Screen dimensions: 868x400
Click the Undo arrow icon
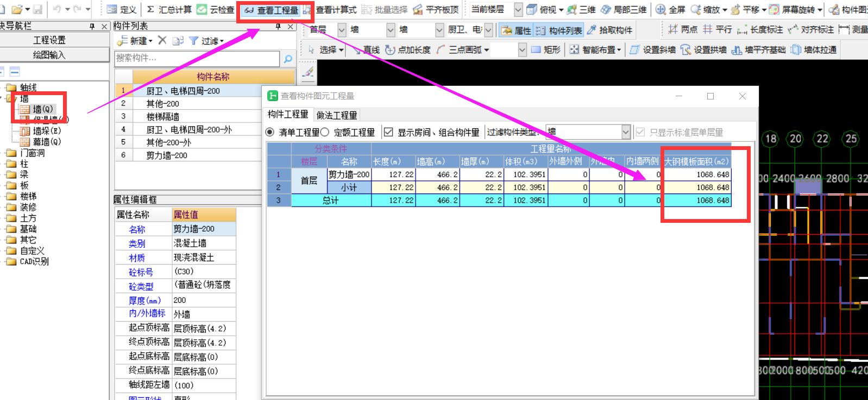(x=57, y=9)
